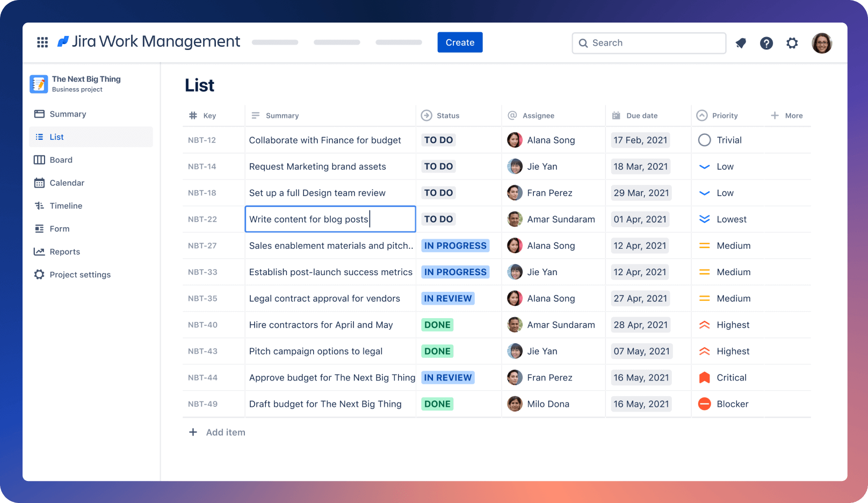
Task: Open the Board view icon
Action: pos(39,160)
